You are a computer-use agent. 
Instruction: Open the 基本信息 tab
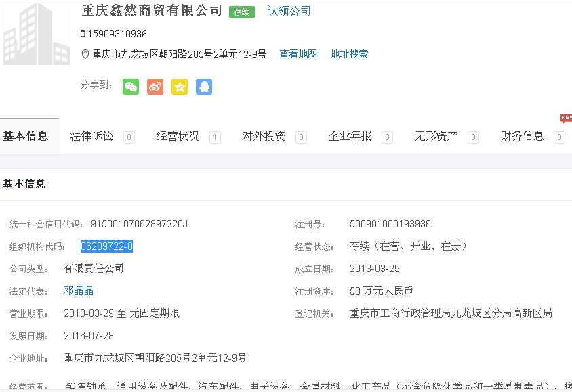26,136
